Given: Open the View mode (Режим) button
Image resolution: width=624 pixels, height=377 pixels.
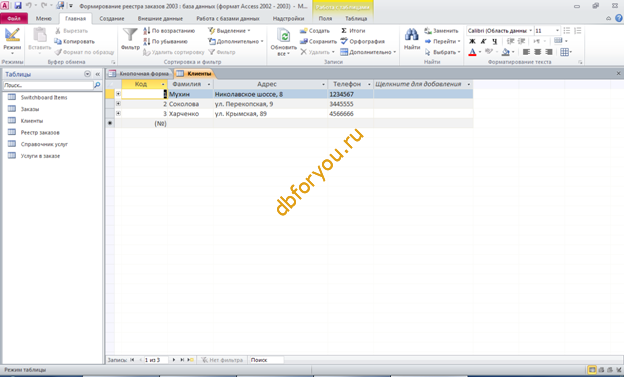Looking at the screenshot, I should 12,41.
